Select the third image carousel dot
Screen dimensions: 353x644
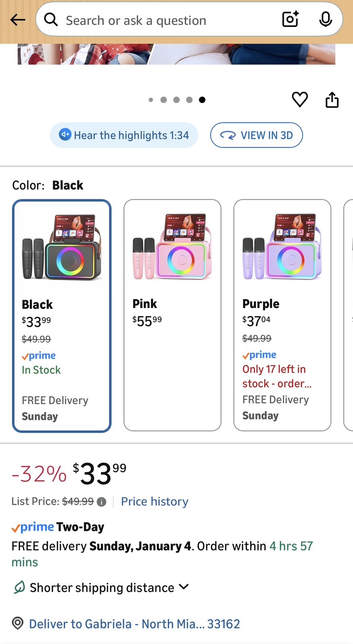point(176,100)
